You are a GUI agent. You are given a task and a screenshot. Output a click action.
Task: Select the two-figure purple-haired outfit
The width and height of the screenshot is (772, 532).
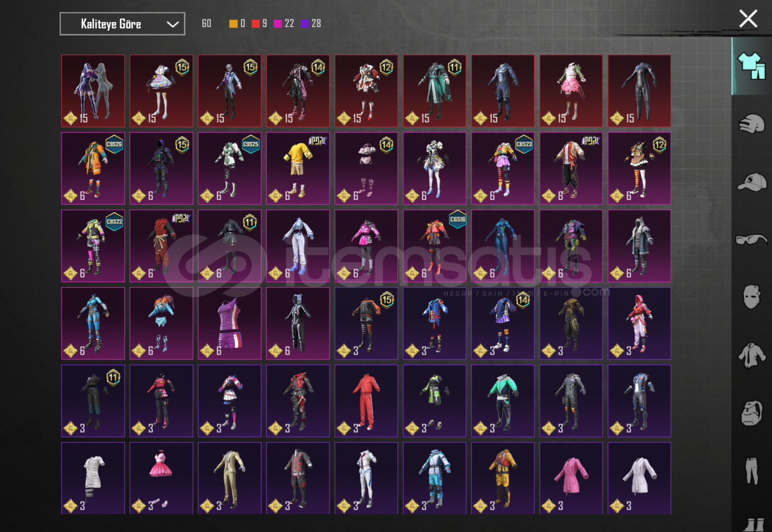(93, 91)
